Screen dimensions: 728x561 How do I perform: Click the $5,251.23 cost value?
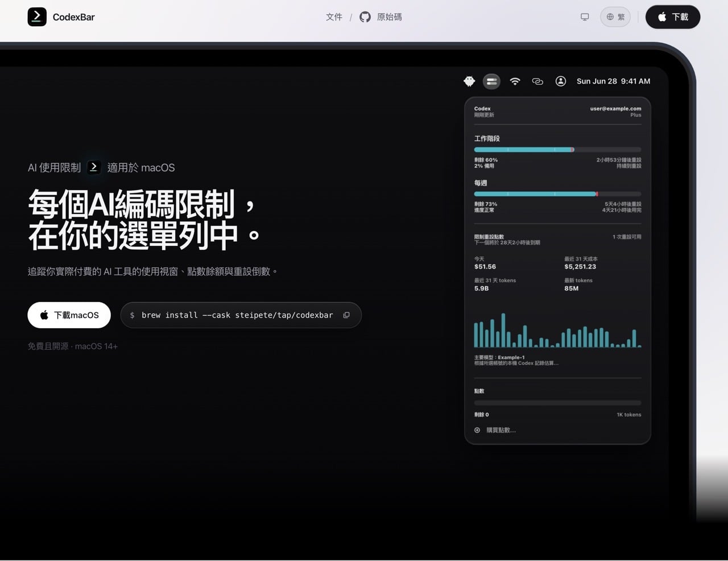tap(580, 267)
